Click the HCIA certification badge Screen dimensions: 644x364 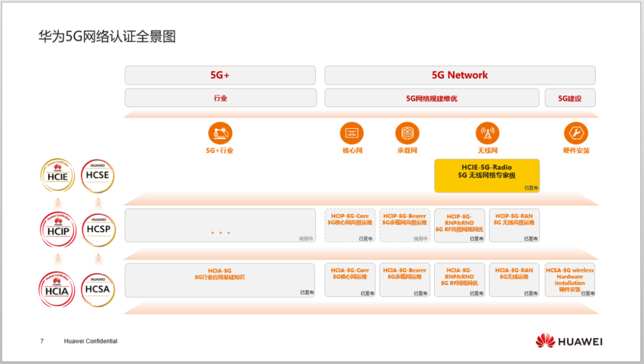tap(57, 290)
